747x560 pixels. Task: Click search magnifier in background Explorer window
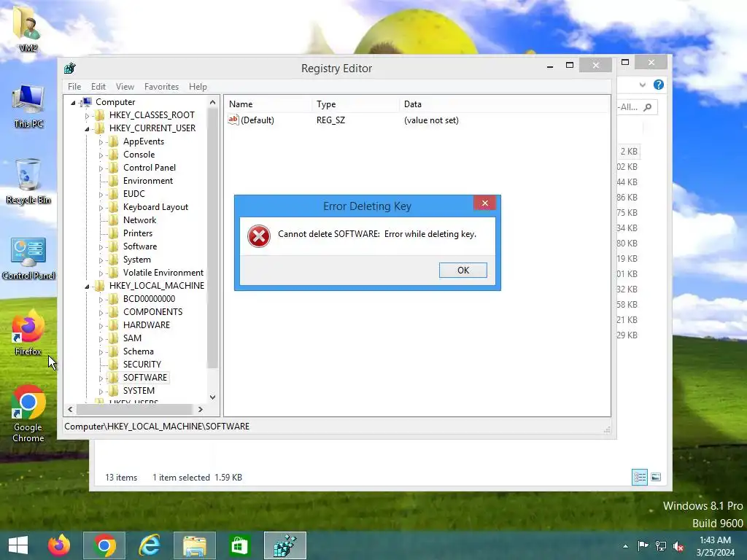pyautogui.click(x=648, y=107)
